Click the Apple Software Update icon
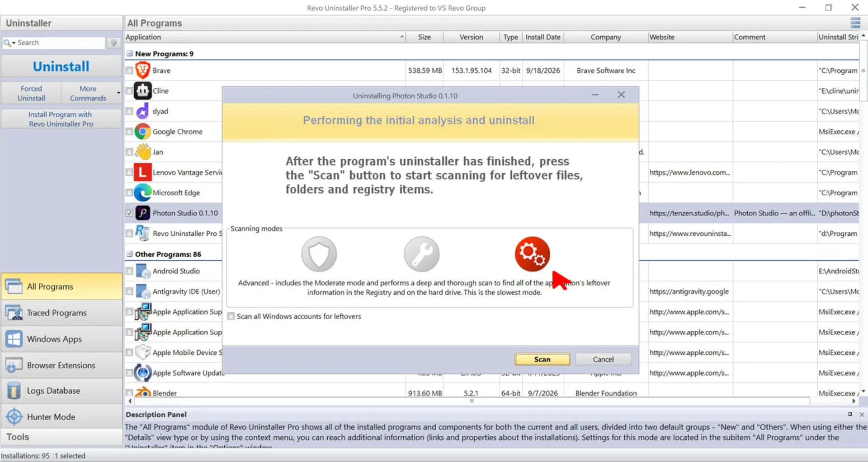The height and width of the screenshot is (462, 868). coord(142,373)
